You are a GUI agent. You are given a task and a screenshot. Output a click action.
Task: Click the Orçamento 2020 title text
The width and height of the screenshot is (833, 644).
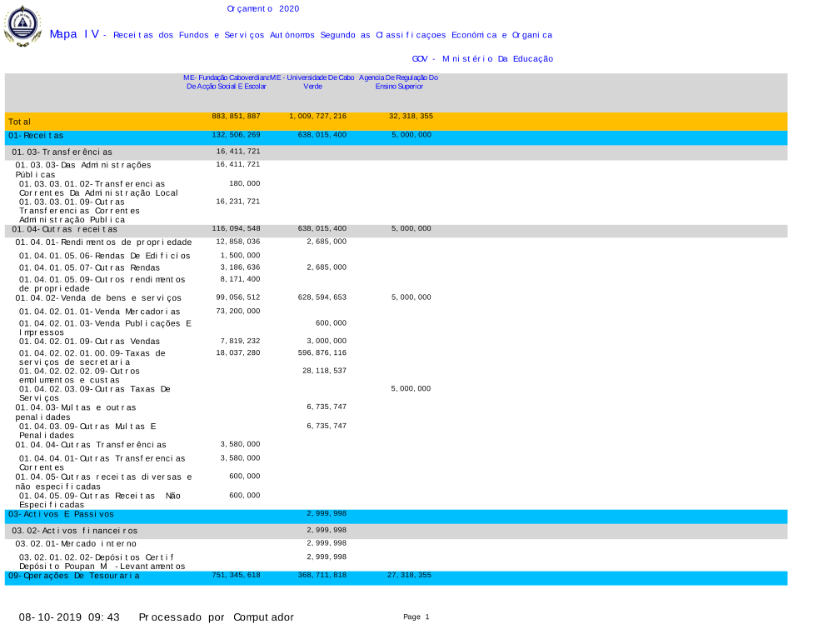click(x=262, y=9)
